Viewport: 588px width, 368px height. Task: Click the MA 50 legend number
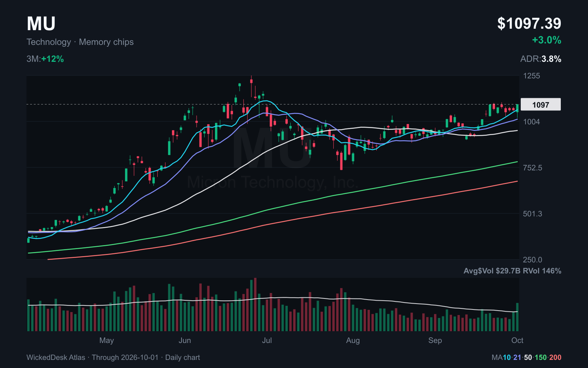pos(528,357)
